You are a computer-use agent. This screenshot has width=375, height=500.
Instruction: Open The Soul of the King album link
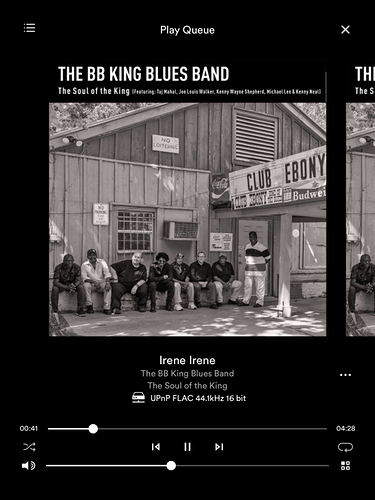pos(187,386)
